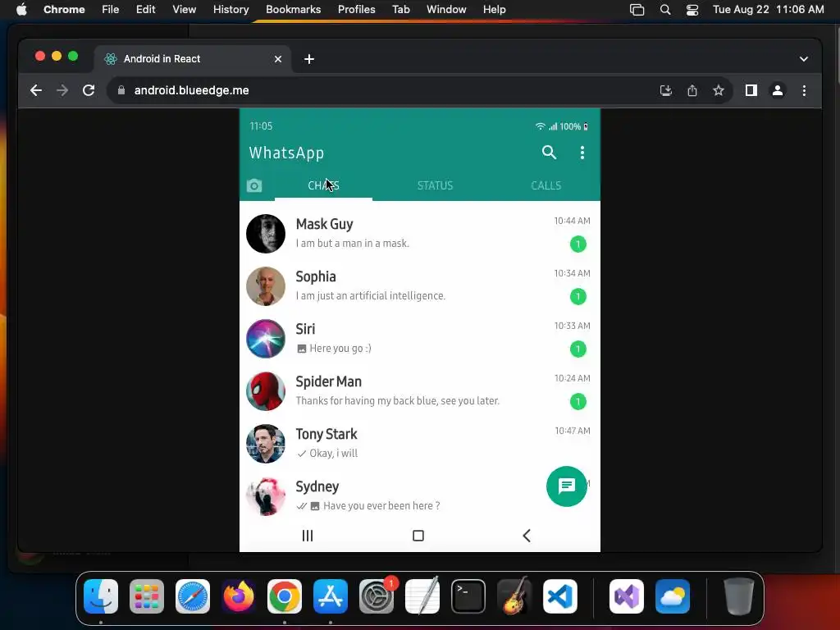The width and height of the screenshot is (840, 630).
Task: Click Spider Man profile picture
Action: point(266,391)
